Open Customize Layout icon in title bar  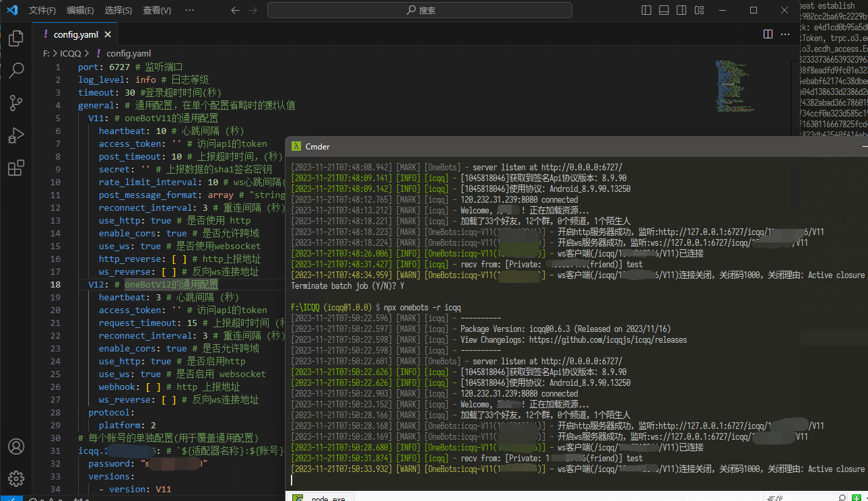pyautogui.click(x=699, y=10)
